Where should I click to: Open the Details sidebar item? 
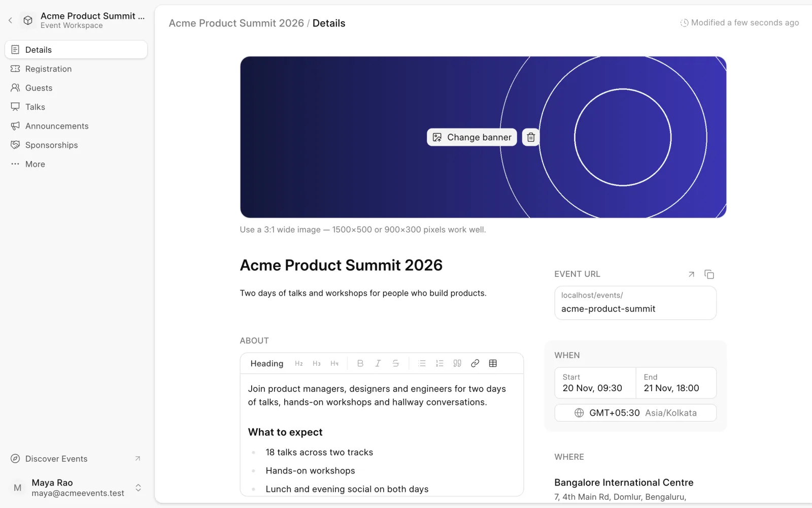point(76,50)
